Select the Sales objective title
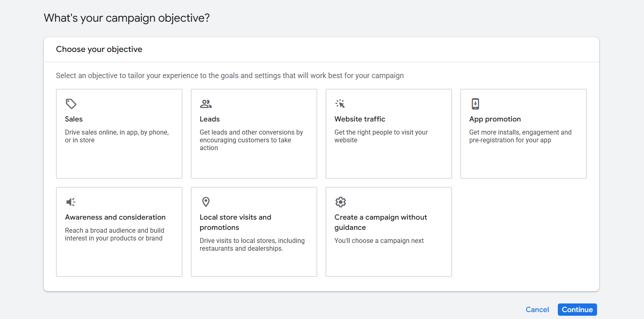 click(x=74, y=119)
